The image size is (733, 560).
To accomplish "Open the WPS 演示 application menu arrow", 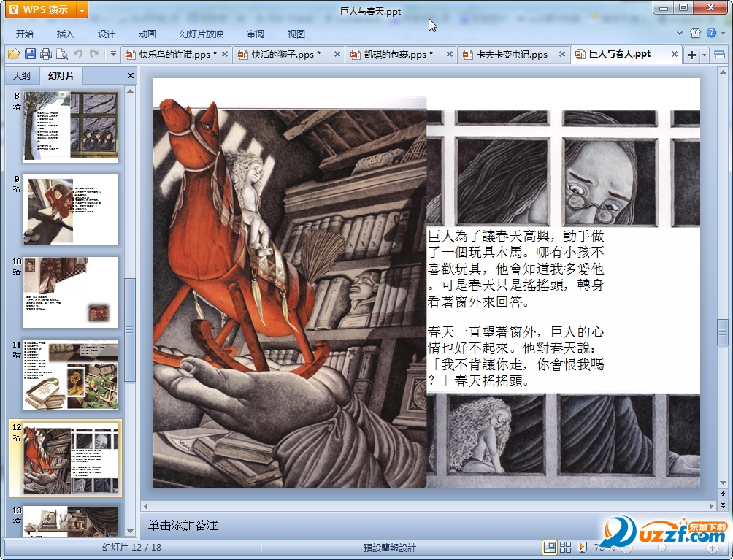I will pyautogui.click(x=82, y=9).
